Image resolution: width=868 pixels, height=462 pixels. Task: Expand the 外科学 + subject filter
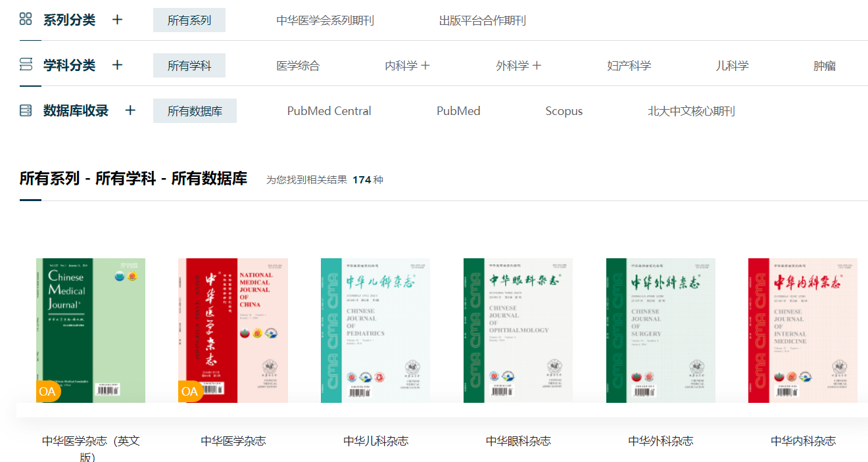point(519,66)
